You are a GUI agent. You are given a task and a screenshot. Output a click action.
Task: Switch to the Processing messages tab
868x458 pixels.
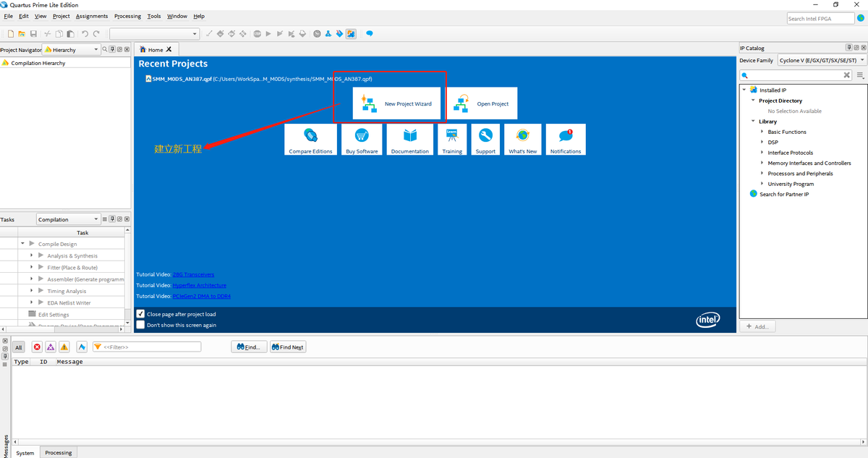click(59, 453)
